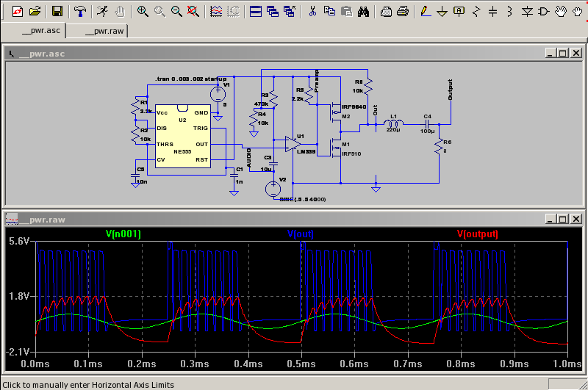Open Find with the binoculars icon

(363, 12)
